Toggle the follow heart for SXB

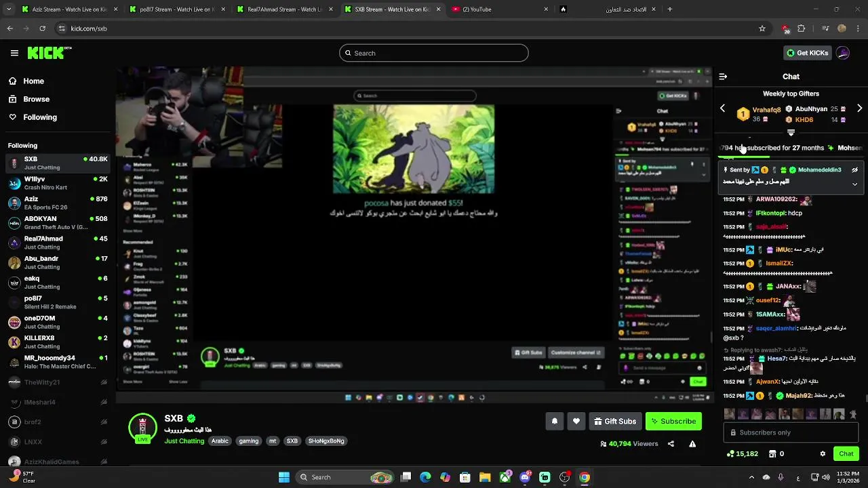coord(576,421)
